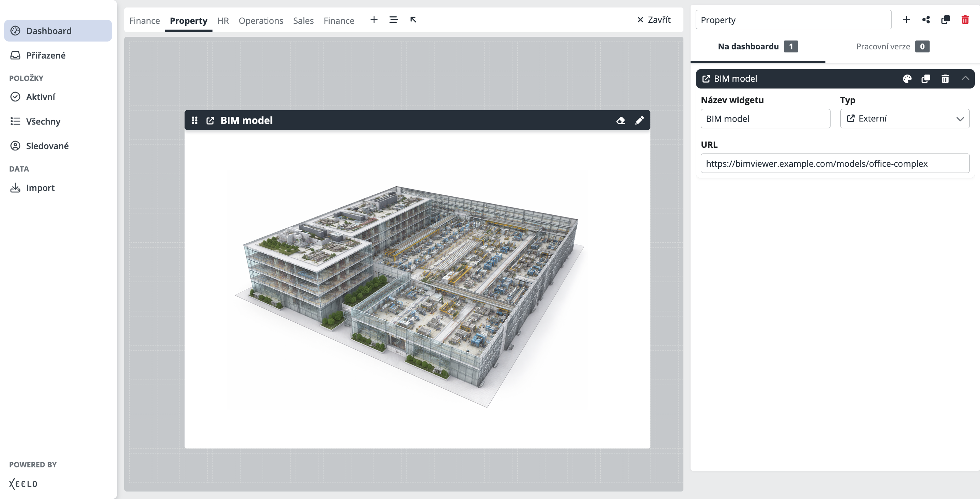Open the tab list hamburger menu
Viewport: 980px width, 499px height.
coord(393,20)
